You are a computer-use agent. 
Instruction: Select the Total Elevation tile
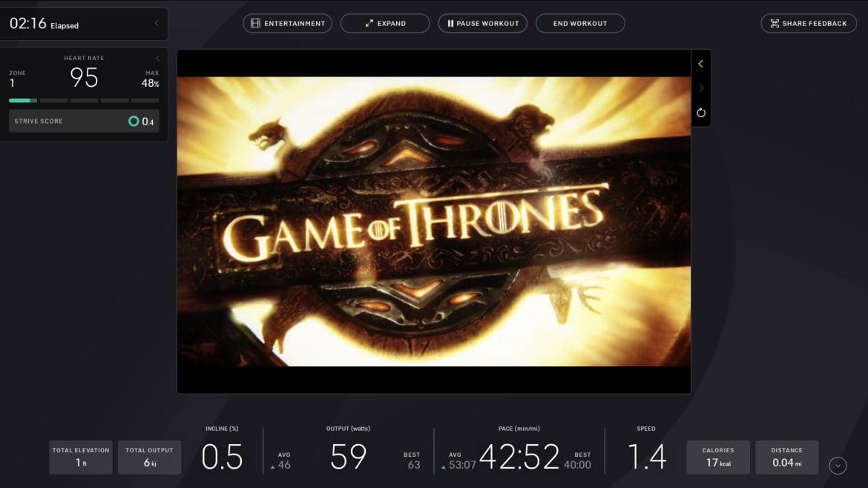coord(81,457)
